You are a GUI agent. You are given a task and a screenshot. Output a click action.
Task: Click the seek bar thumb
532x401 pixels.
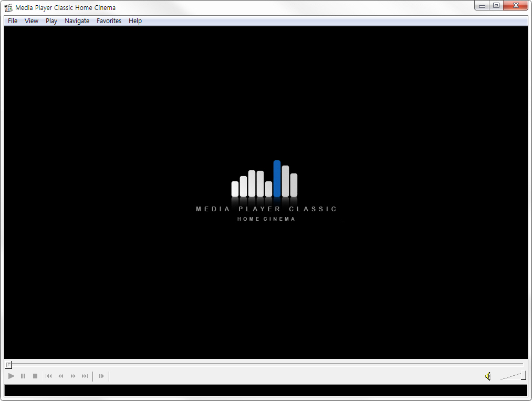point(8,365)
